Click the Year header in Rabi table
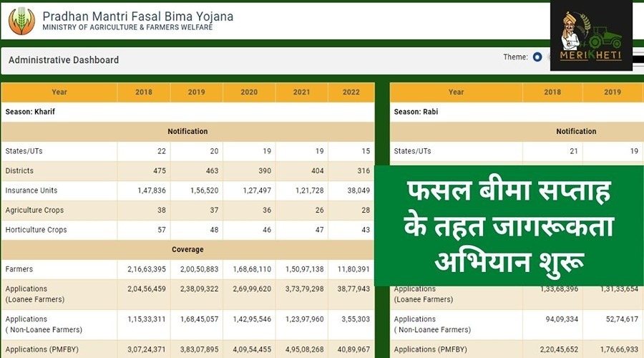 click(456, 92)
